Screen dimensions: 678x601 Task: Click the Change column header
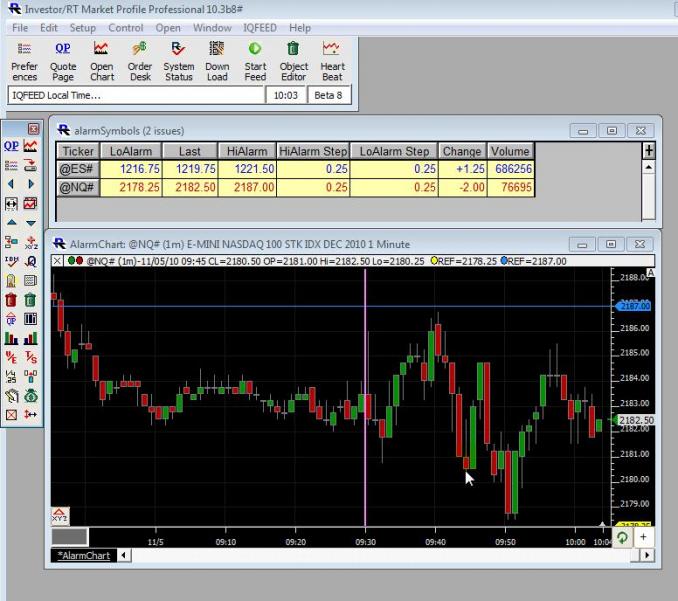[x=462, y=151]
